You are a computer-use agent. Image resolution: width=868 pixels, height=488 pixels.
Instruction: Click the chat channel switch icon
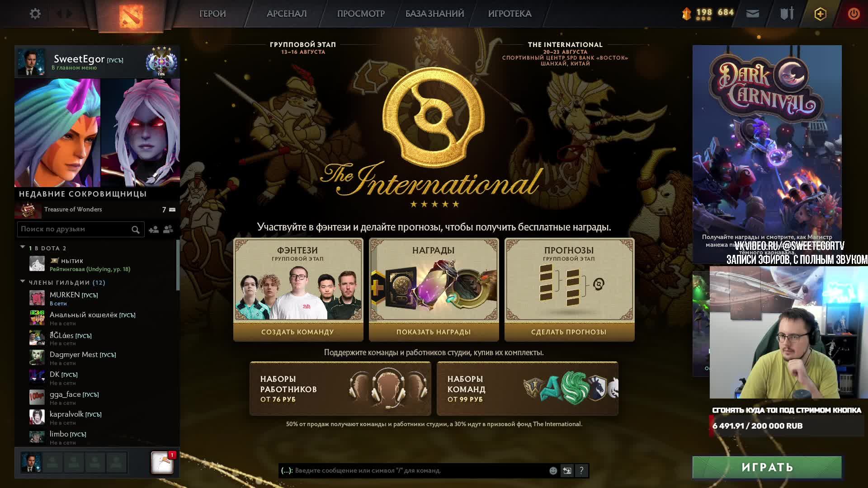click(x=567, y=471)
